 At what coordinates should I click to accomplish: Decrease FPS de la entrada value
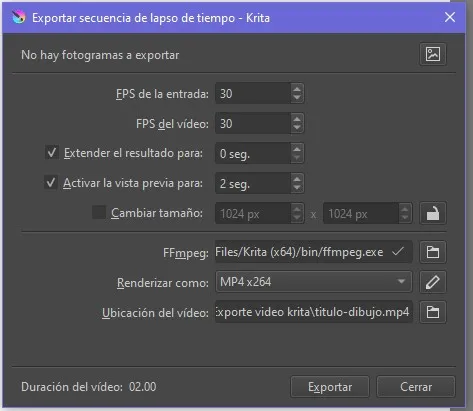tap(297, 98)
